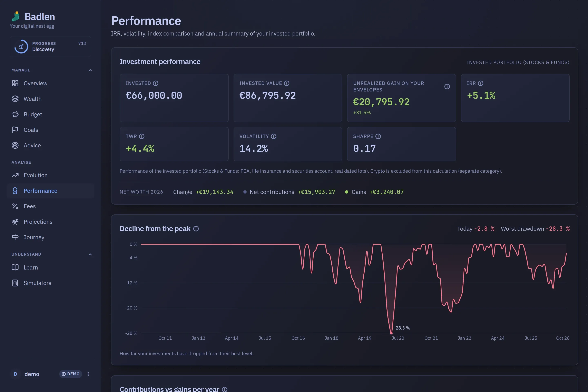Open the Advice menu item
588x392 pixels.
(50, 145)
